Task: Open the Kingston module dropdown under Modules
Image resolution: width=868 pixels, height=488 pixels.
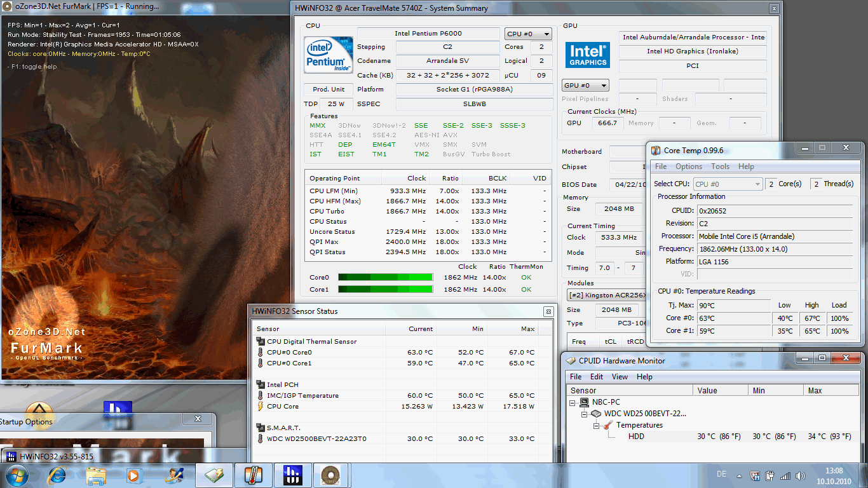Action: tap(607, 295)
